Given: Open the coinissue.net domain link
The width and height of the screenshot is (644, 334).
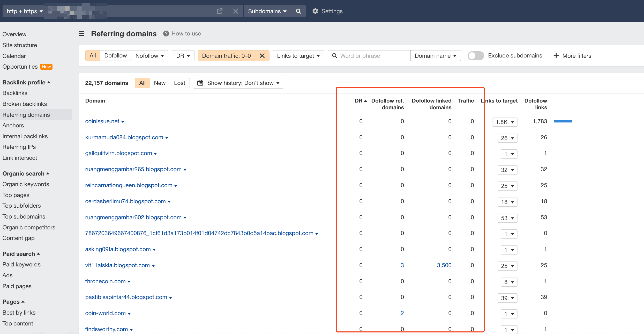Looking at the screenshot, I should click(x=102, y=121).
